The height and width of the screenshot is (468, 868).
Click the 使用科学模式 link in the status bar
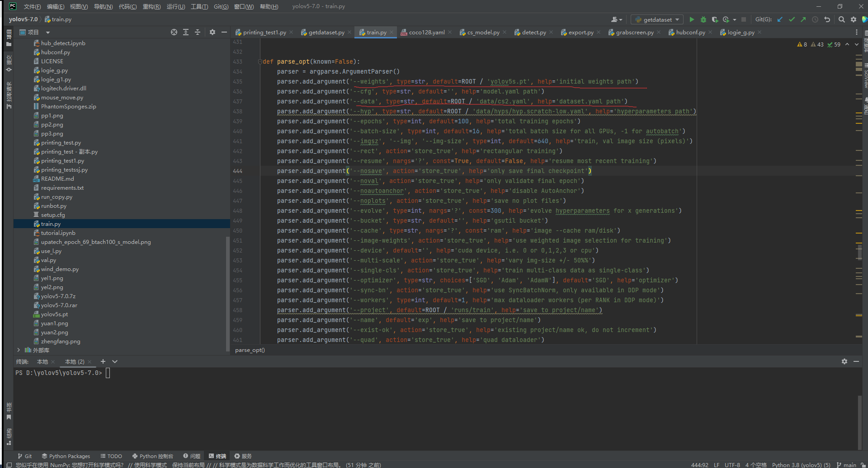151,465
